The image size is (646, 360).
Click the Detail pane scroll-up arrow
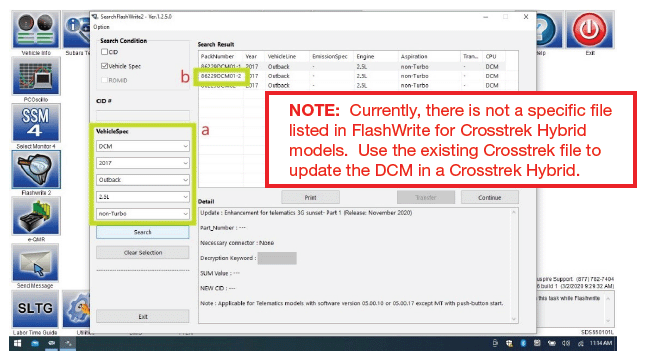514,213
